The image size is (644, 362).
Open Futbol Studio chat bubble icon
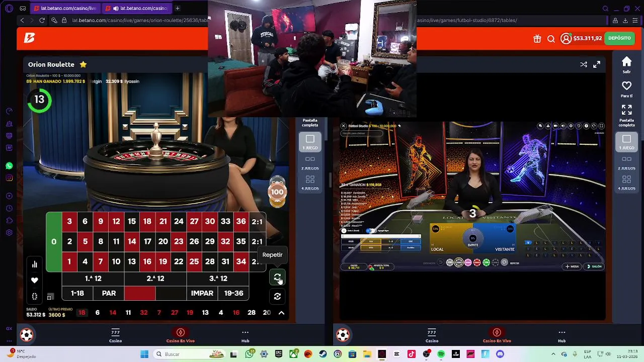[540, 126]
